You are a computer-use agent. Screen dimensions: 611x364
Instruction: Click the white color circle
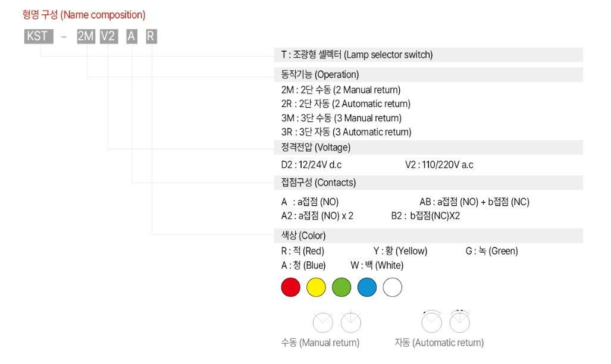[393, 287]
